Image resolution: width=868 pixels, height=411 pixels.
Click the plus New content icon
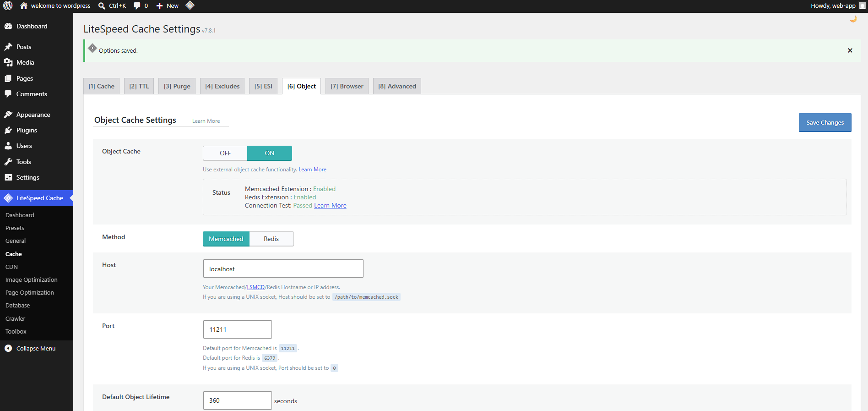click(x=159, y=6)
